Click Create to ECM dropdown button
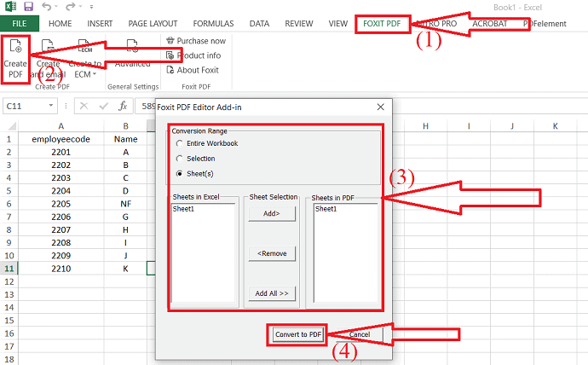The height and width of the screenshot is (365, 588). tap(84, 59)
